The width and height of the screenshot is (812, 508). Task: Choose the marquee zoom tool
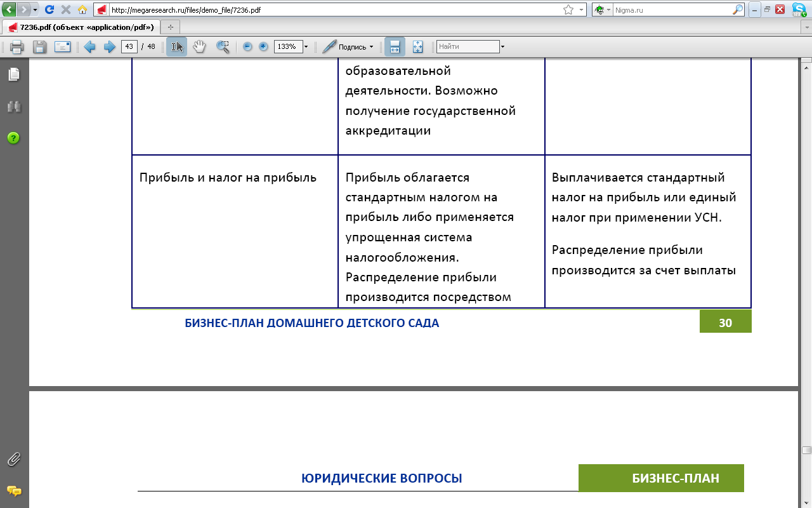click(x=222, y=46)
